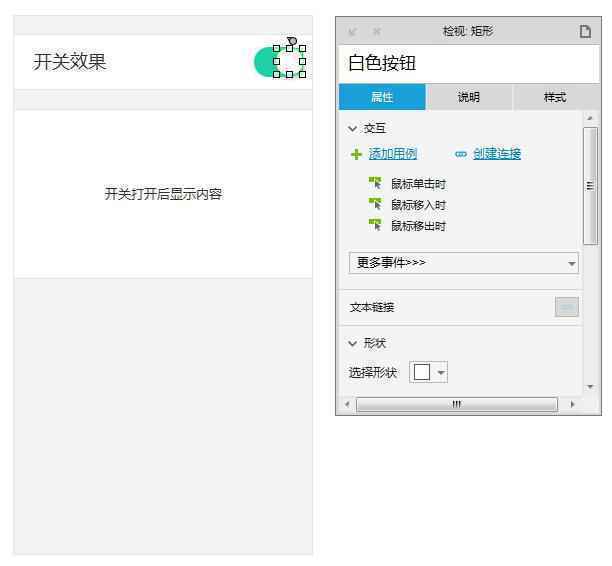The height and width of the screenshot is (566, 612).
Task: Open the 样式 tab
Action: 555,96
